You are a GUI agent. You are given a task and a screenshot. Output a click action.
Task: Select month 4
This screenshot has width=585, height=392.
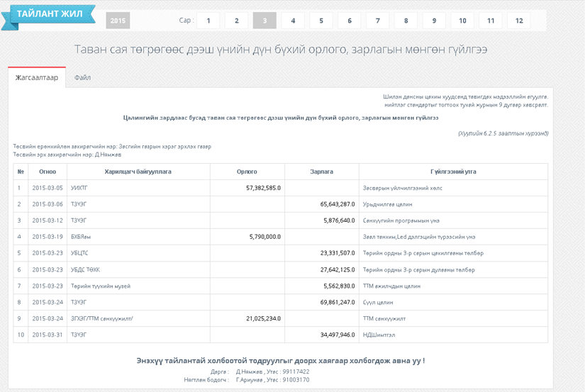click(293, 21)
